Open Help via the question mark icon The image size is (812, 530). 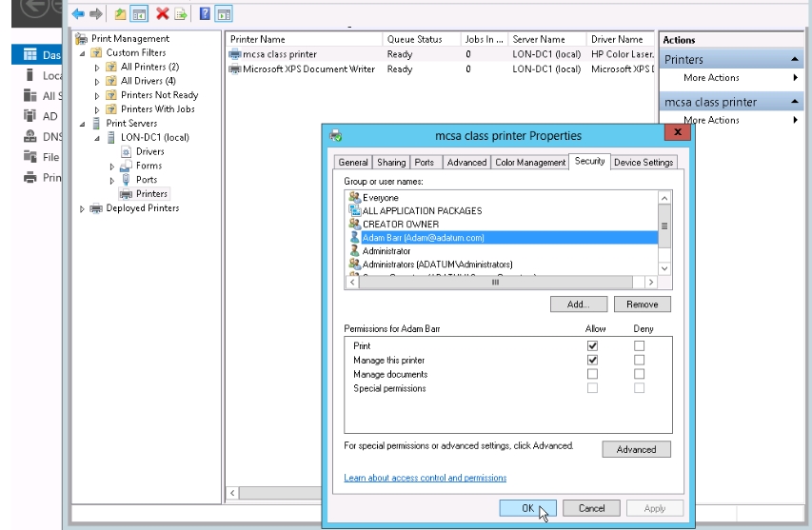[205, 14]
